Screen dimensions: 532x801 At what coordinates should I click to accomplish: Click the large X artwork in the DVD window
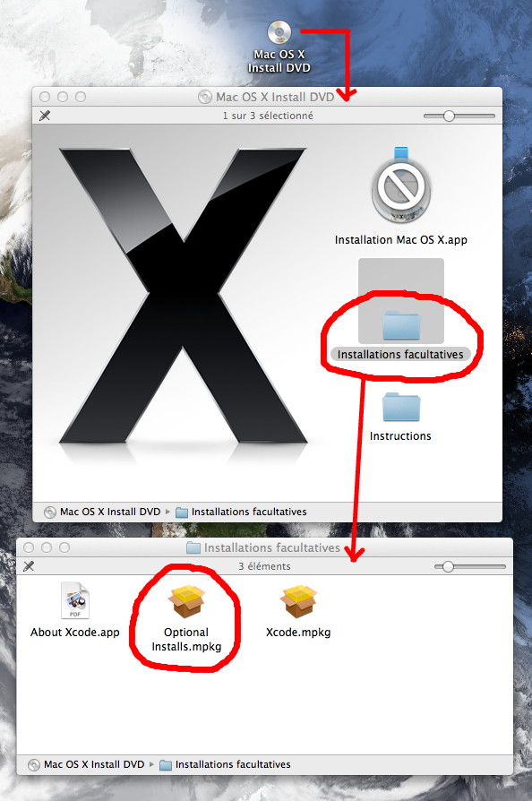[183, 296]
